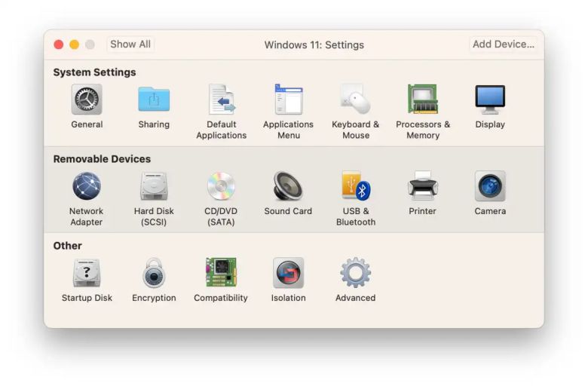Open Encryption padlock settings
The height and width of the screenshot is (386, 588).
pos(154,273)
